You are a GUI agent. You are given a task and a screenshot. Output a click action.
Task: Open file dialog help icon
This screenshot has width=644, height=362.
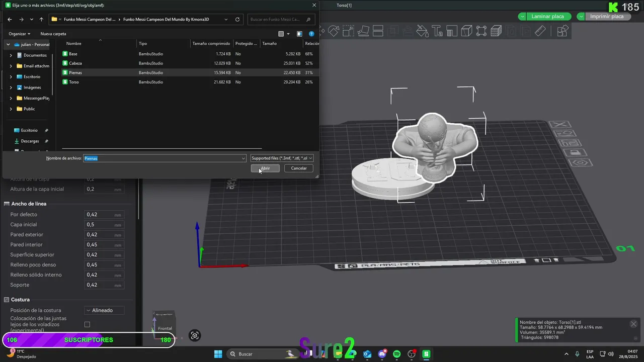311,34
